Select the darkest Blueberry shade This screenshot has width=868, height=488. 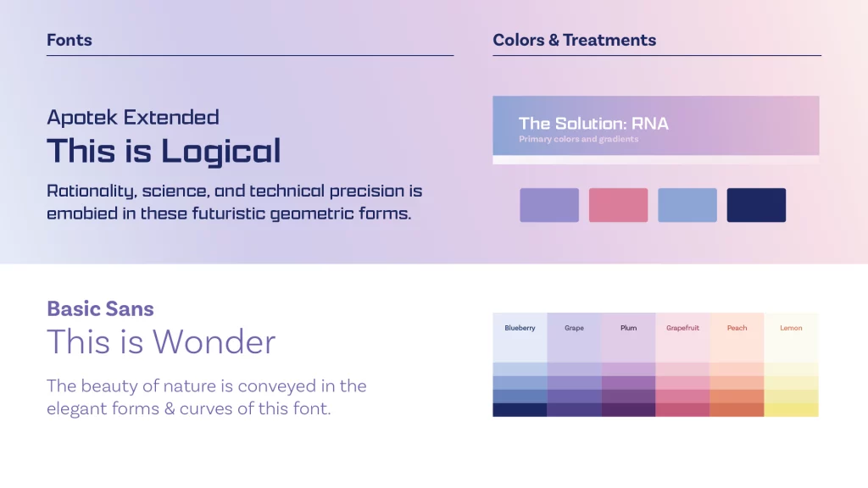pyautogui.click(x=520, y=410)
